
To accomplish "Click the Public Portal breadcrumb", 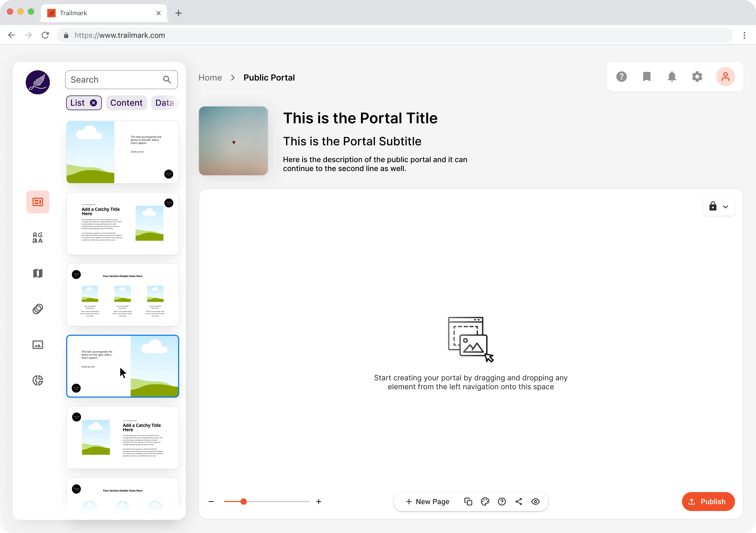I will (x=269, y=78).
